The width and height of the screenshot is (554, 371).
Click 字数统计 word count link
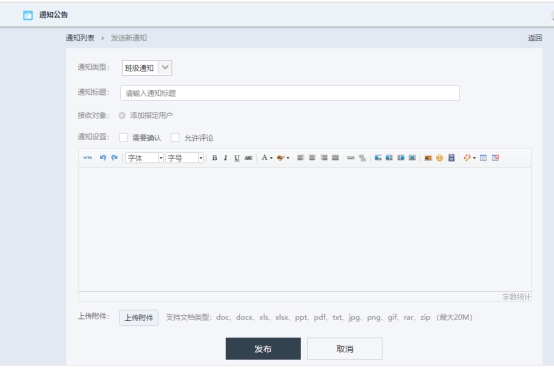click(x=516, y=297)
